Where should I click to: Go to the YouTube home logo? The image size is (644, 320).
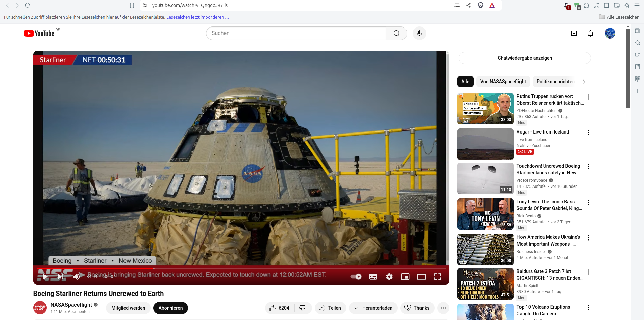[39, 33]
